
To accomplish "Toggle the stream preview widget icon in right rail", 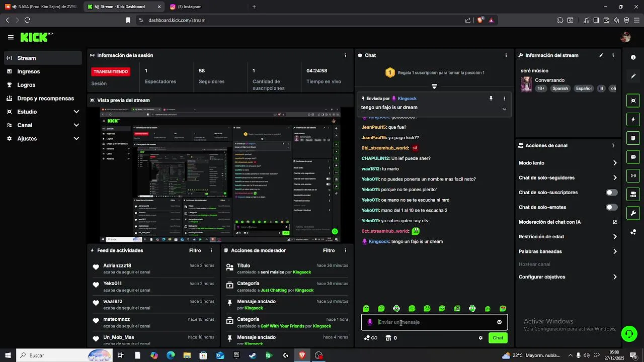I will coord(633,101).
